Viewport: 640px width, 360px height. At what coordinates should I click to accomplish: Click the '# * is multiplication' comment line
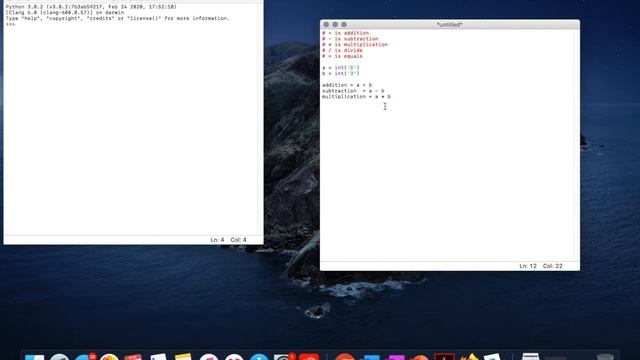[x=355, y=44]
